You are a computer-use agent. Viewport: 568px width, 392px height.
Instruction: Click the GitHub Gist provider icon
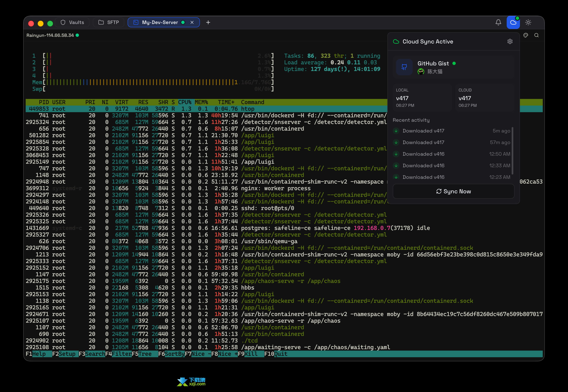(x=404, y=67)
